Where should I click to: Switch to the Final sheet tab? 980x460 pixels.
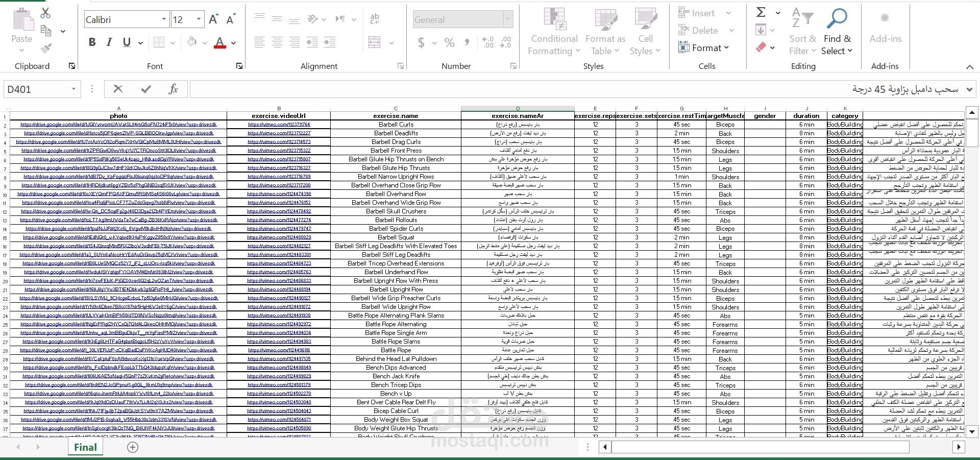point(85,448)
